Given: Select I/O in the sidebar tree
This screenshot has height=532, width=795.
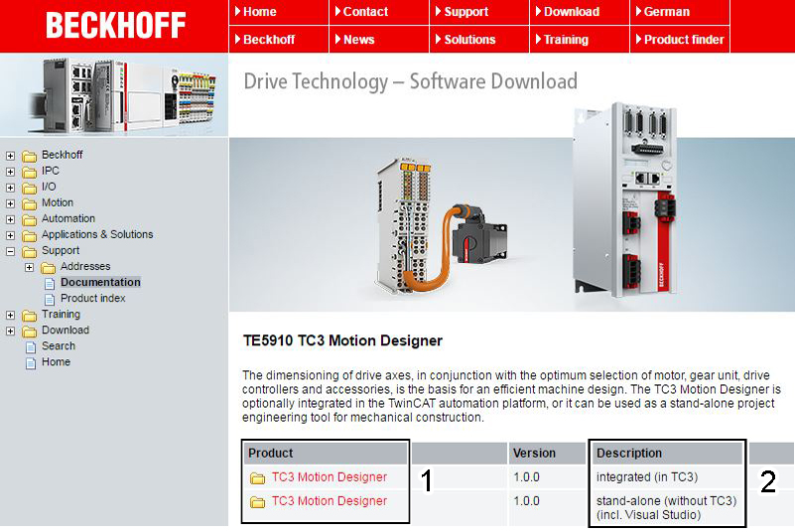Looking at the screenshot, I should [x=49, y=187].
